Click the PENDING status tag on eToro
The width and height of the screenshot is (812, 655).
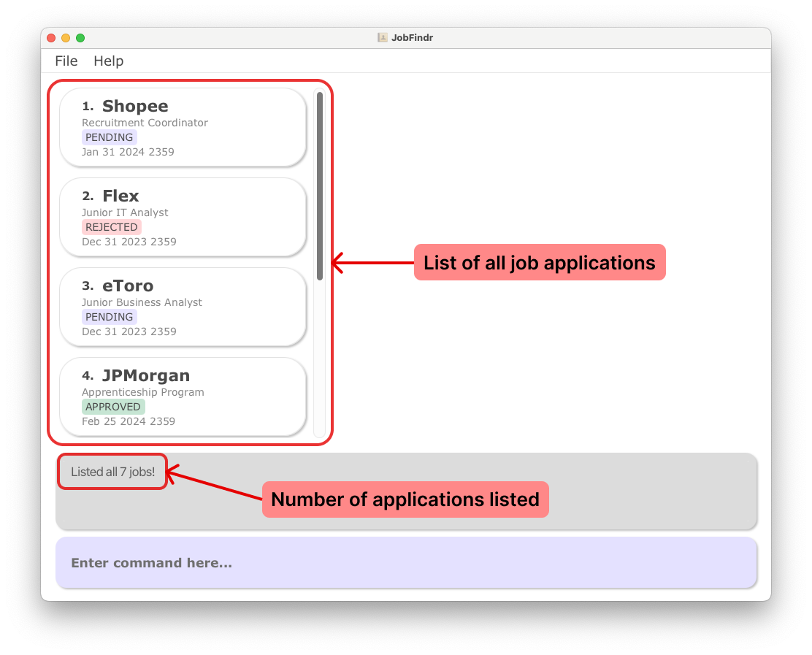pyautogui.click(x=110, y=317)
